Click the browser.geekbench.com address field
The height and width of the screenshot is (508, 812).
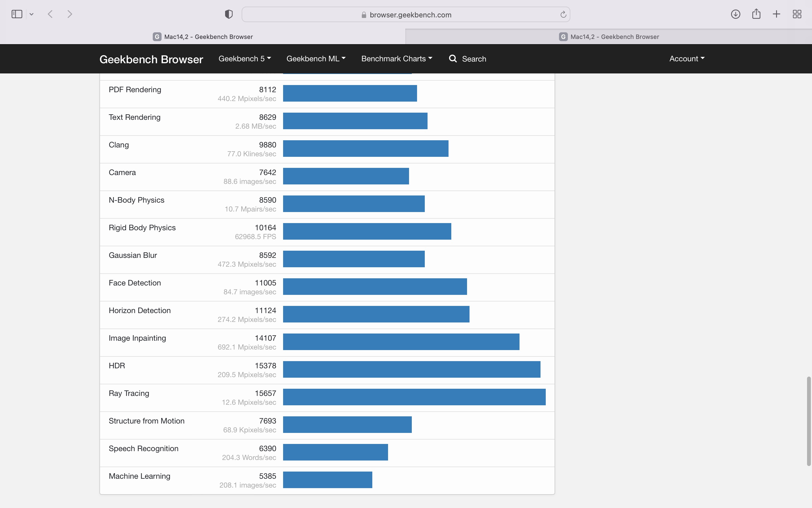click(406, 14)
